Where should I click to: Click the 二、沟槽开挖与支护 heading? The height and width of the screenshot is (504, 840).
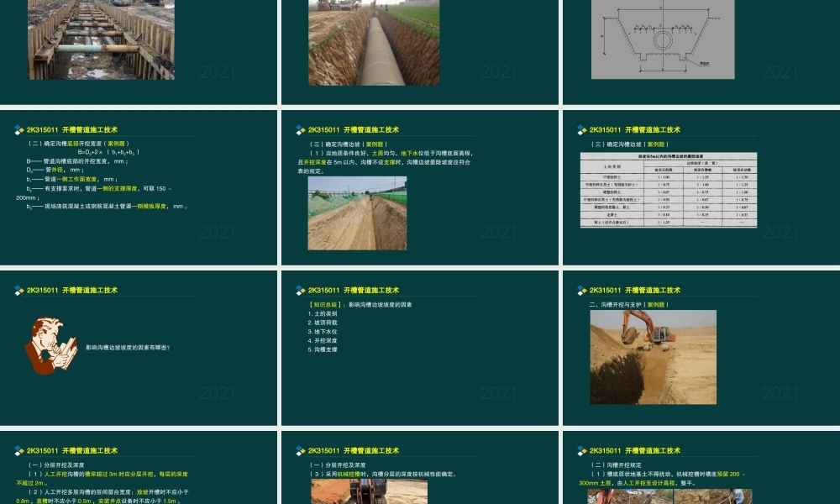coord(628,304)
